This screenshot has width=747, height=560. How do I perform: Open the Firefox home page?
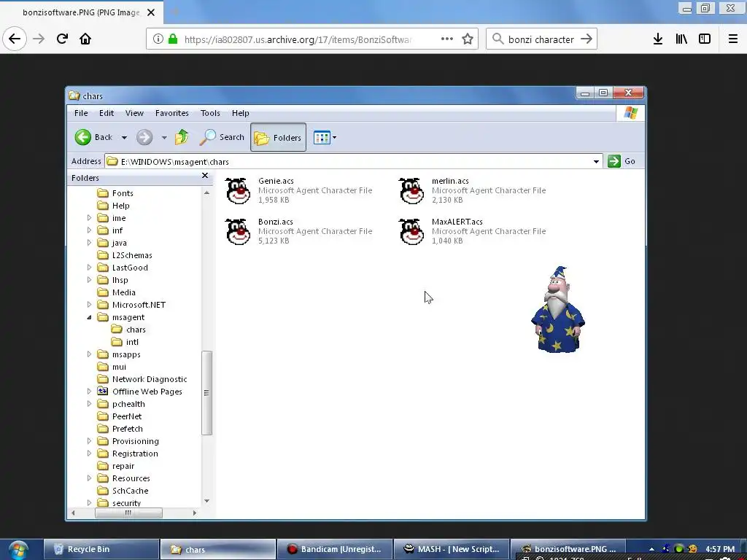pyautogui.click(x=85, y=39)
